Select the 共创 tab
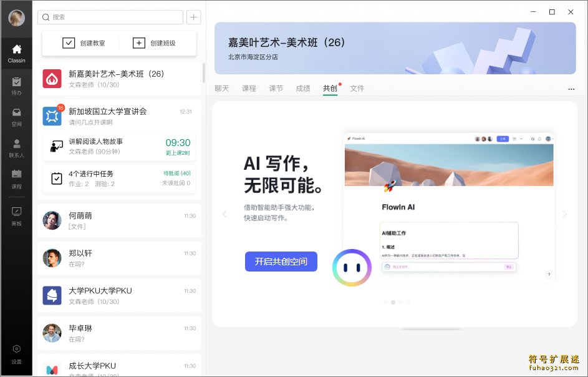This screenshot has width=588, height=377. coord(330,88)
